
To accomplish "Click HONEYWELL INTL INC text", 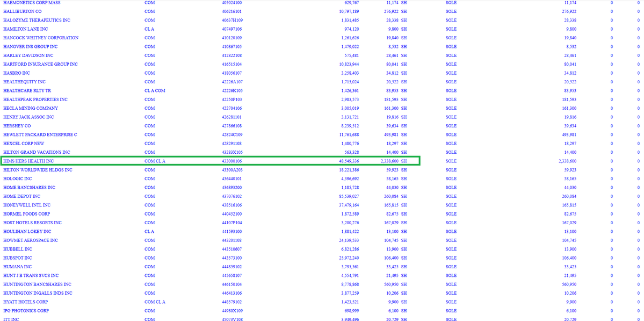I will pyautogui.click(x=27, y=205).
